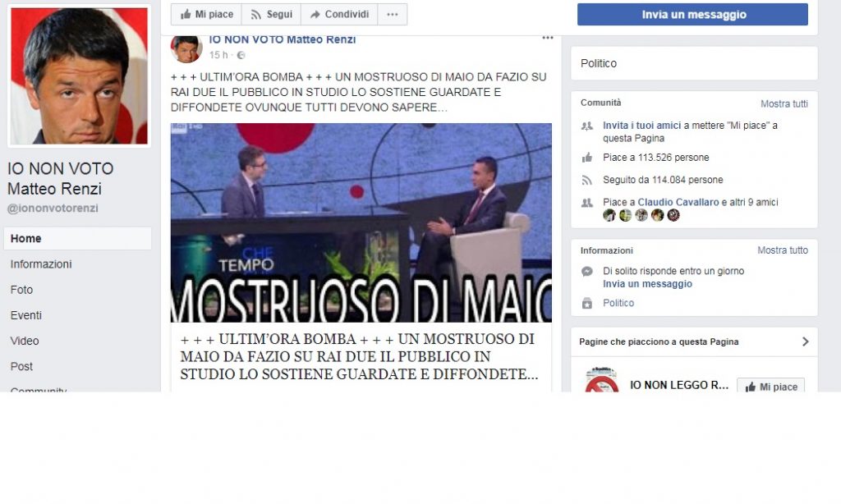Click Mostra tutti in Comunità
Viewport: 841px width, 504px height.
coord(784,103)
